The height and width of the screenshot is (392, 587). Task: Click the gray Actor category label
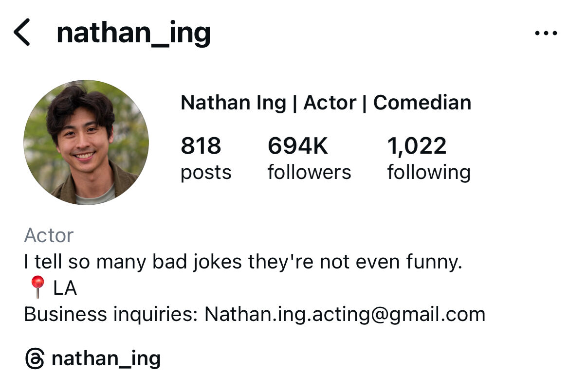pos(49,235)
